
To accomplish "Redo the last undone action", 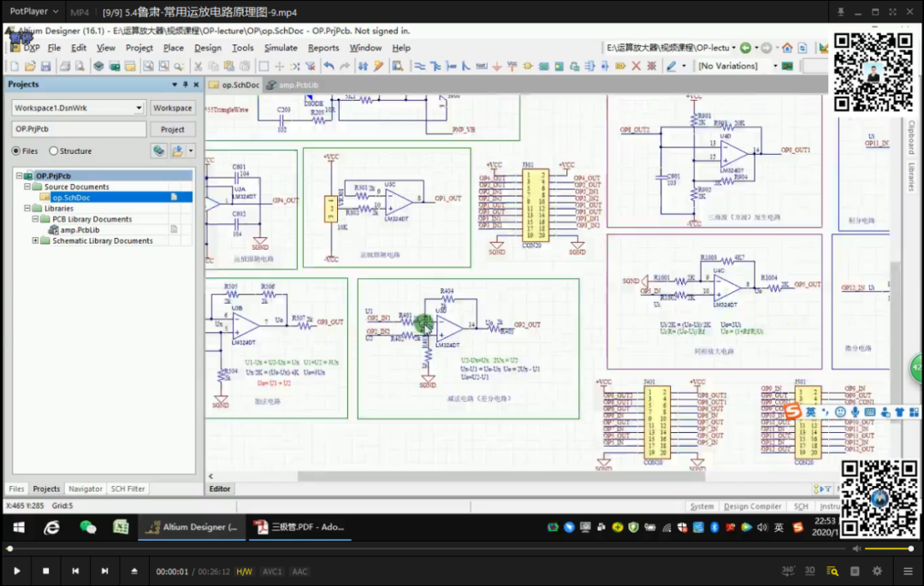I will coord(345,66).
